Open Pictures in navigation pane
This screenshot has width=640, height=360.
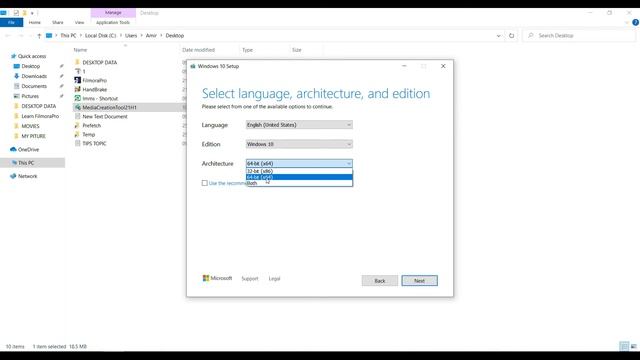30,96
